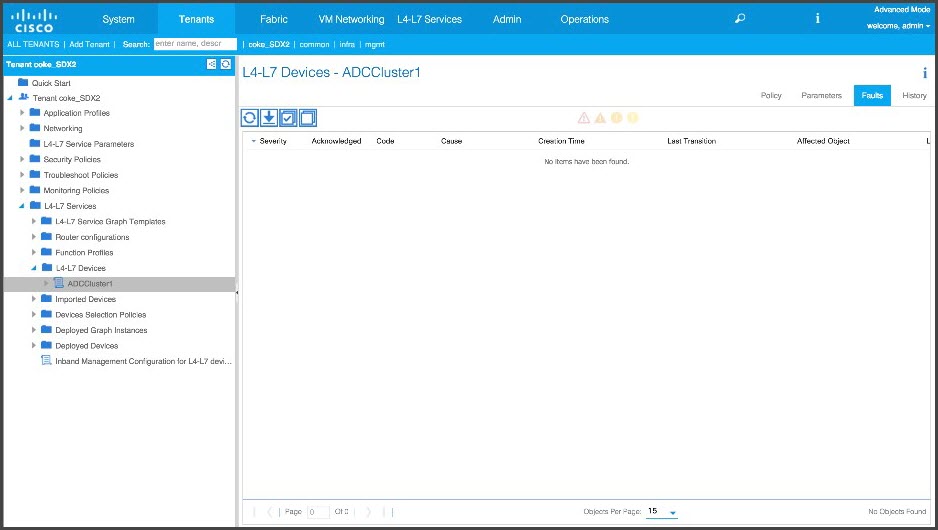The height and width of the screenshot is (530, 938).
Task: Select Router configurations tree item
Action: [92, 237]
